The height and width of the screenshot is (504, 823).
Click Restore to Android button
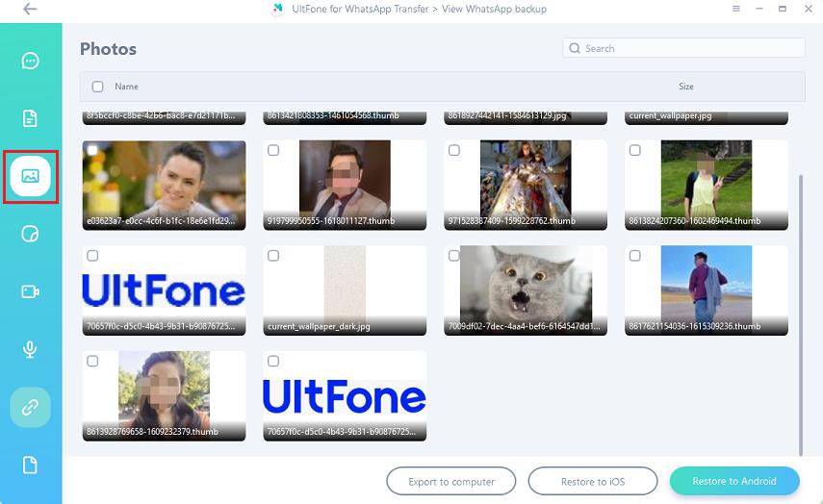coord(734,481)
